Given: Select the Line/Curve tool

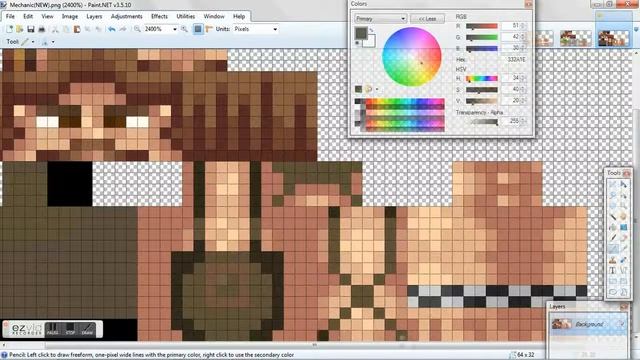Looking at the screenshot, I should (x=624, y=270).
